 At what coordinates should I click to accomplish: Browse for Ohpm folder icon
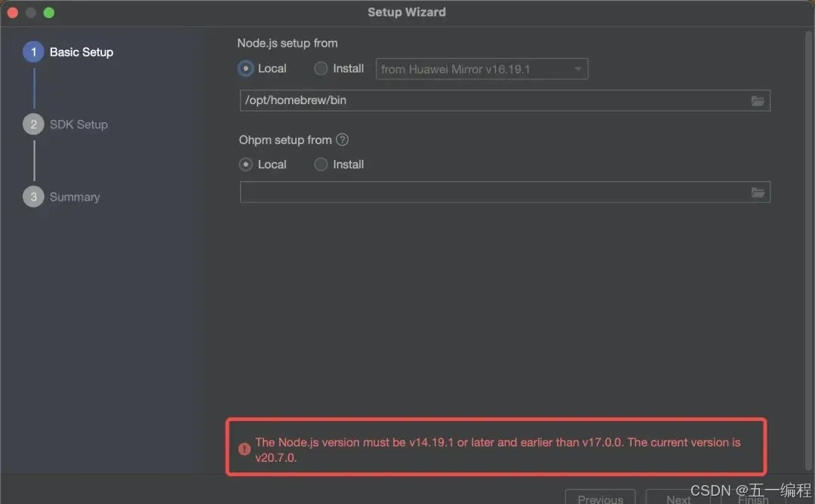[758, 192]
